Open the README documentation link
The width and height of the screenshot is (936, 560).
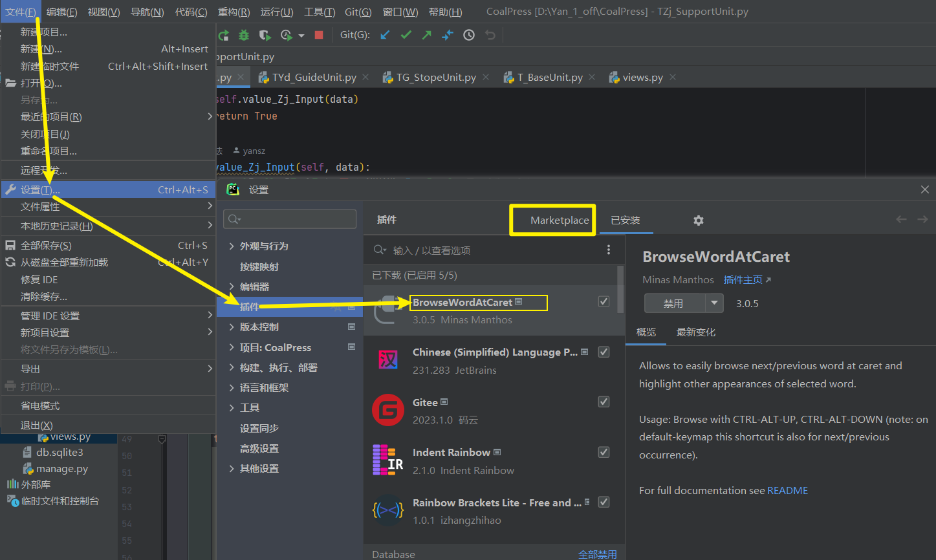point(787,490)
